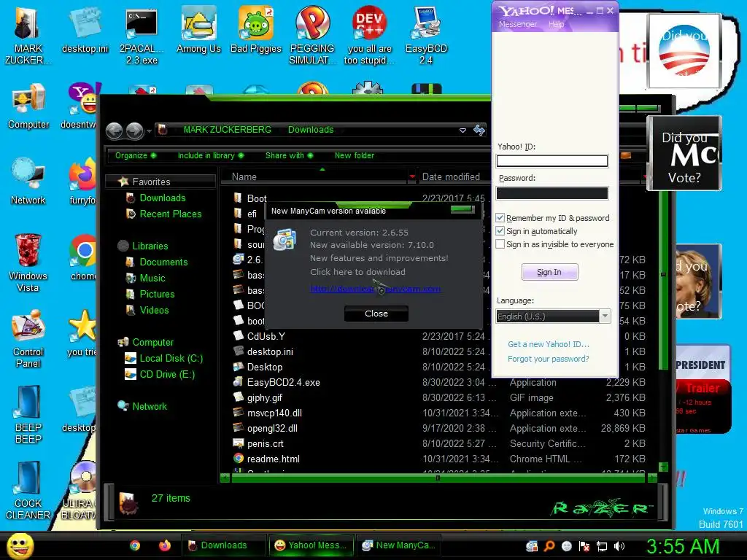Switch to Downloads taskbar button
This screenshot has height=560, width=747.
click(223, 545)
